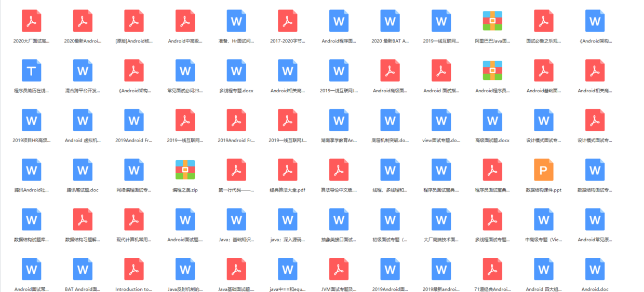
Task: Click the 71道经典Androi PDF icon
Action: click(492, 270)
